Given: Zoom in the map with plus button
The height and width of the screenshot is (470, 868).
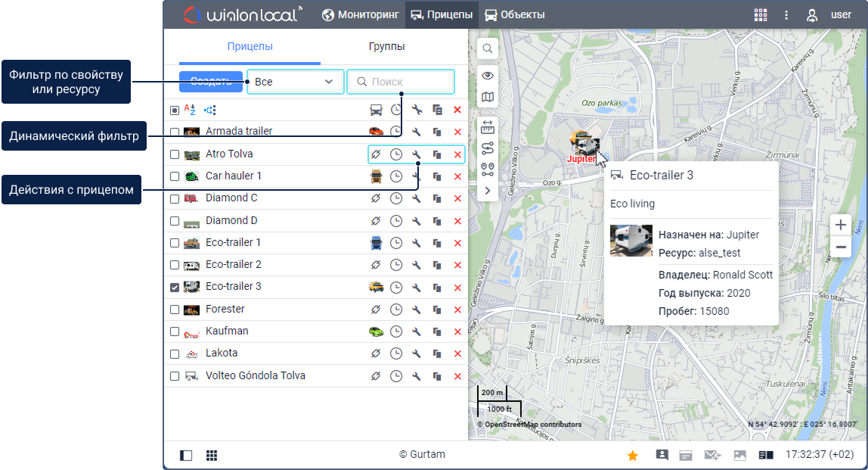Looking at the screenshot, I should pos(841,225).
